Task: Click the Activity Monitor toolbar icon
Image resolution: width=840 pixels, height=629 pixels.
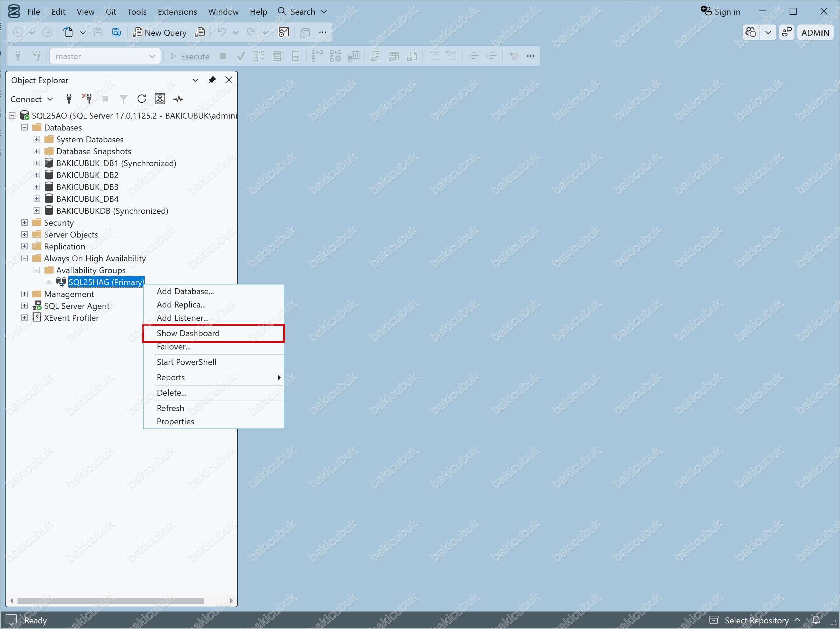Action: (x=284, y=32)
